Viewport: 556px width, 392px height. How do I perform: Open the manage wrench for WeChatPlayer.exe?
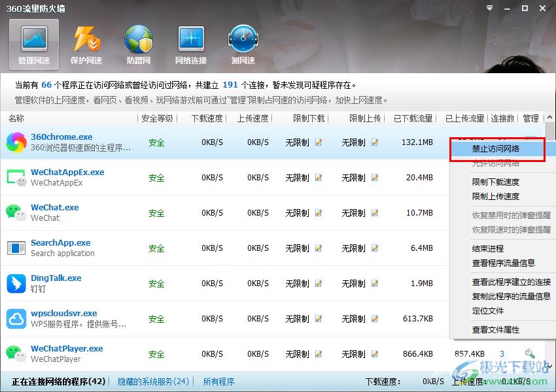click(x=530, y=353)
